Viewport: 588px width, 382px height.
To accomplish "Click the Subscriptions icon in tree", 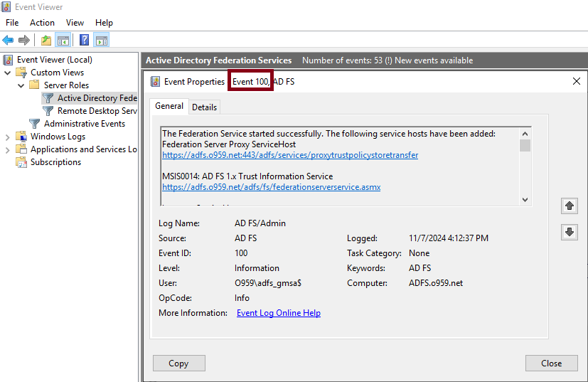I will point(21,162).
